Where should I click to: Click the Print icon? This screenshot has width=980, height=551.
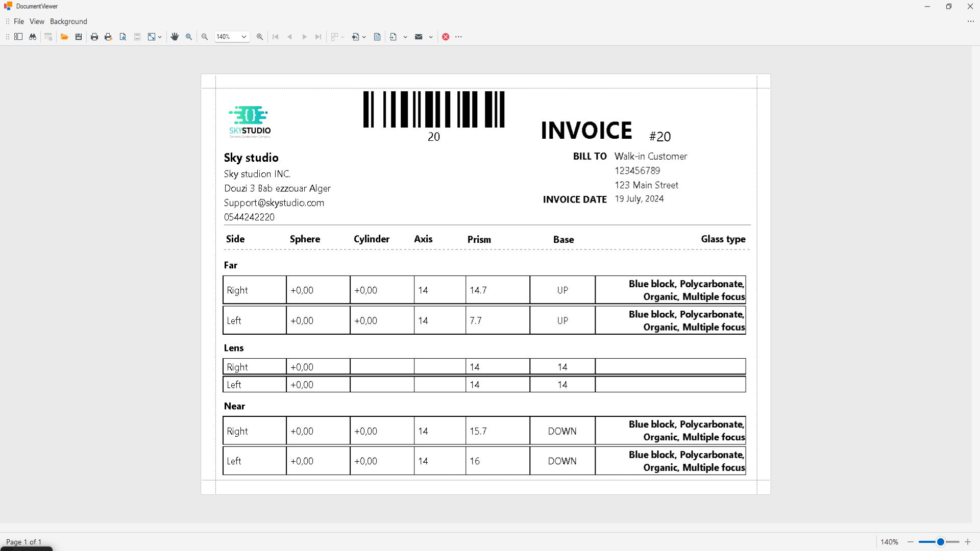tap(94, 37)
